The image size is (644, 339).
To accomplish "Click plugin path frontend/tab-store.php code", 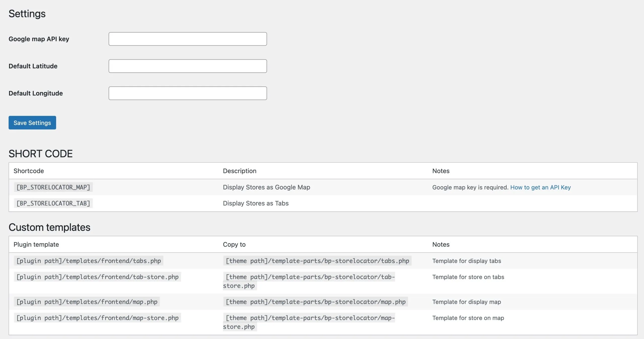I will pos(97,277).
